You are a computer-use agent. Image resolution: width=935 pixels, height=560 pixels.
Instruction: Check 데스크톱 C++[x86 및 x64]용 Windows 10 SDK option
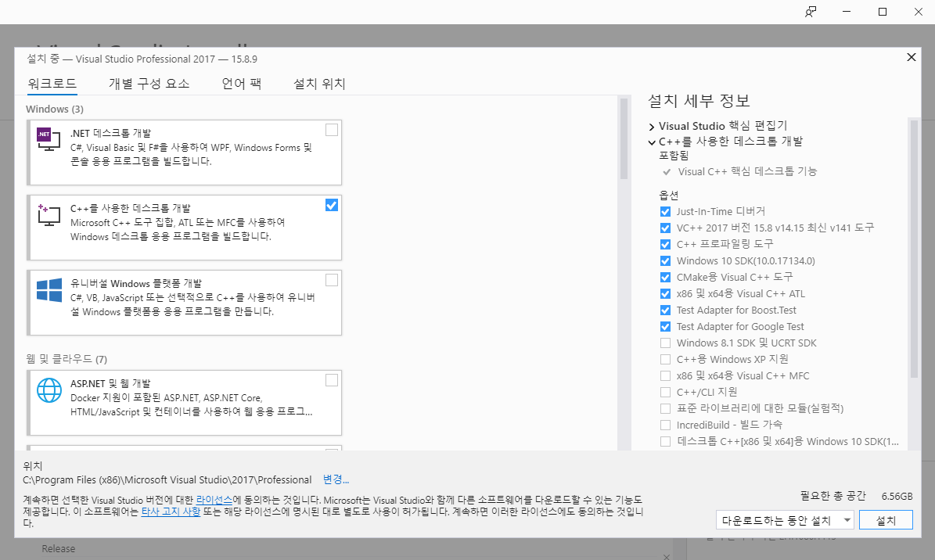coord(666,441)
